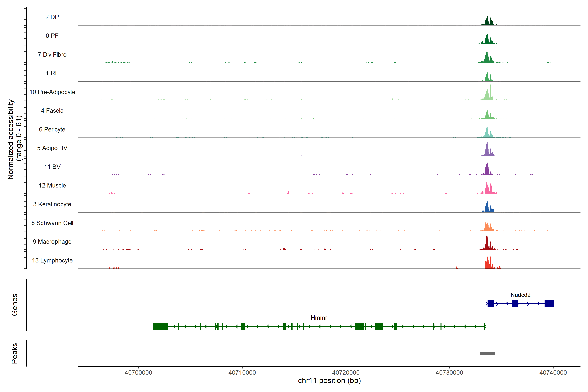Click the gray peak bar in Peaks track
Image resolution: width=588 pixels, height=392 pixels.
pyautogui.click(x=487, y=353)
